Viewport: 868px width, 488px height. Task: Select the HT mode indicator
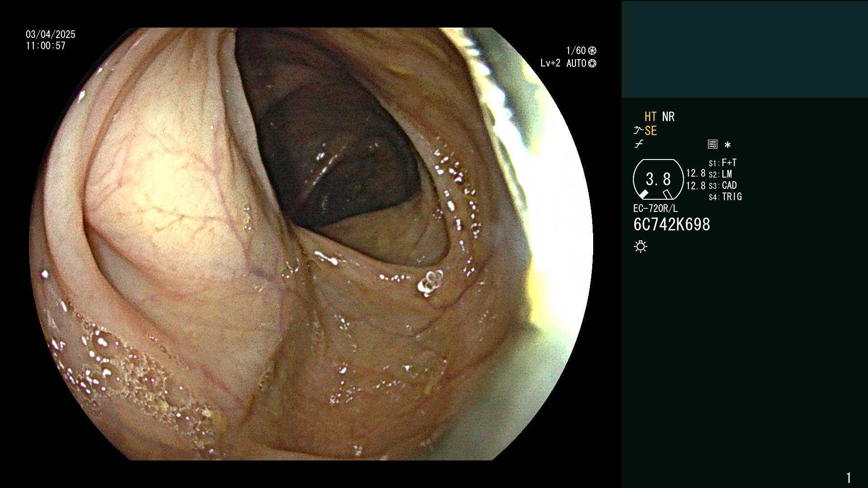click(651, 117)
